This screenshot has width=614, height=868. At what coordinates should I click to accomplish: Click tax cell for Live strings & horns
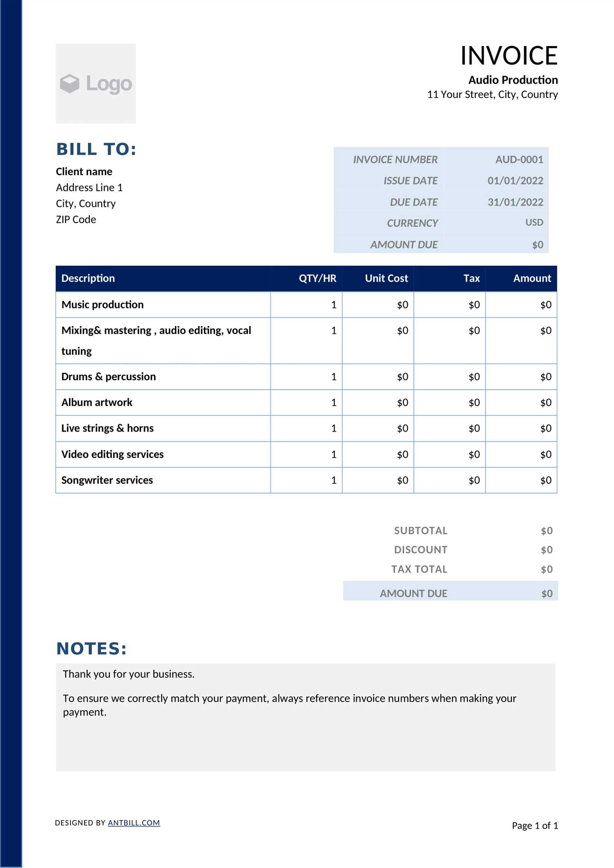tap(449, 428)
